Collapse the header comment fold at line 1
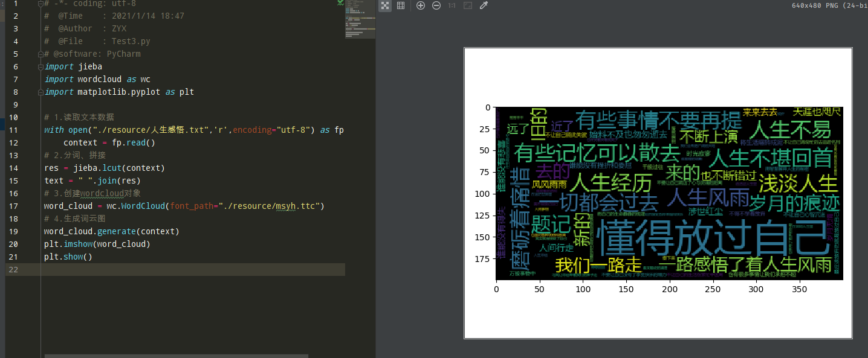868x358 pixels. click(x=40, y=4)
